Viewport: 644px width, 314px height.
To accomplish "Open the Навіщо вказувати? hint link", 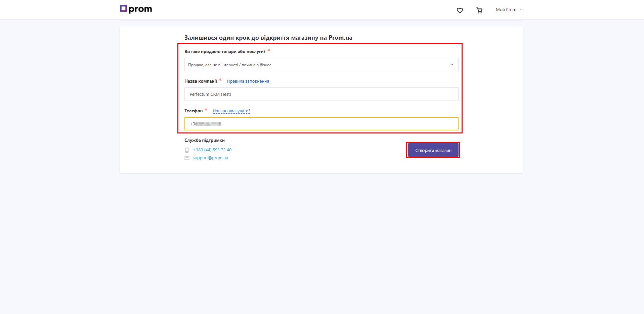I will point(231,111).
